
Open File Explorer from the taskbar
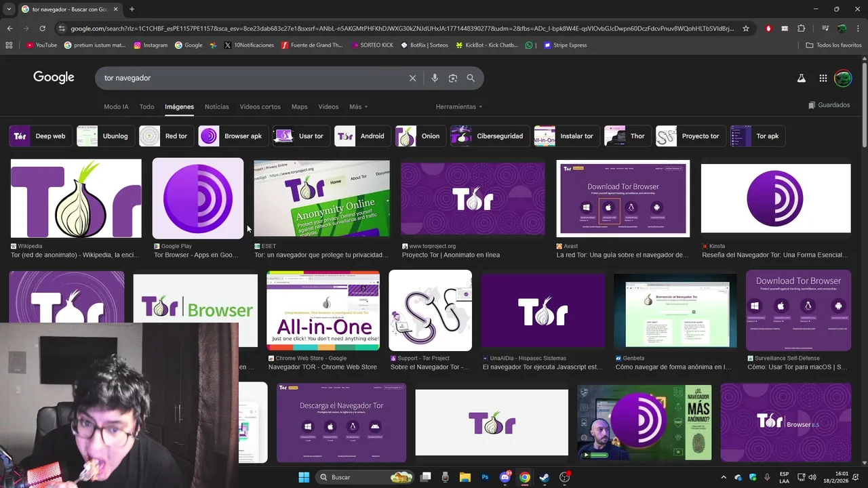pos(465,477)
